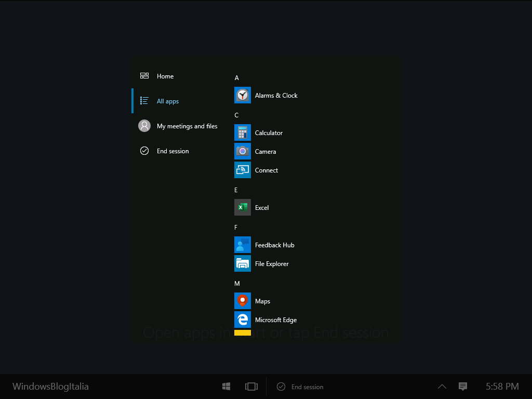532x399 pixels.
Task: Launch Microsoft Edge from its icon
Action: click(243, 320)
